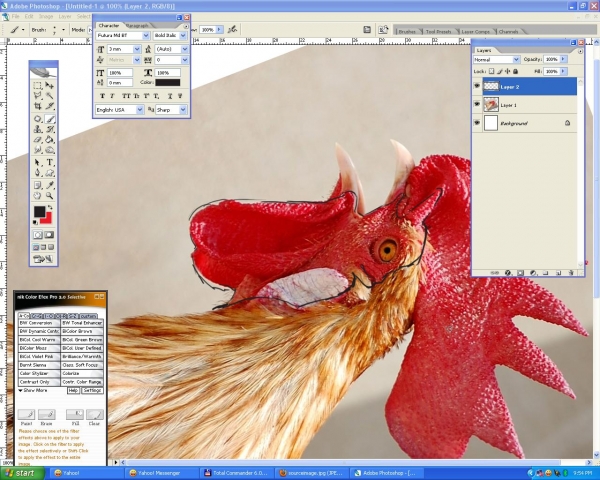Click the Burnt Sienna filter button
This screenshot has height=480, width=600.
coord(39,365)
